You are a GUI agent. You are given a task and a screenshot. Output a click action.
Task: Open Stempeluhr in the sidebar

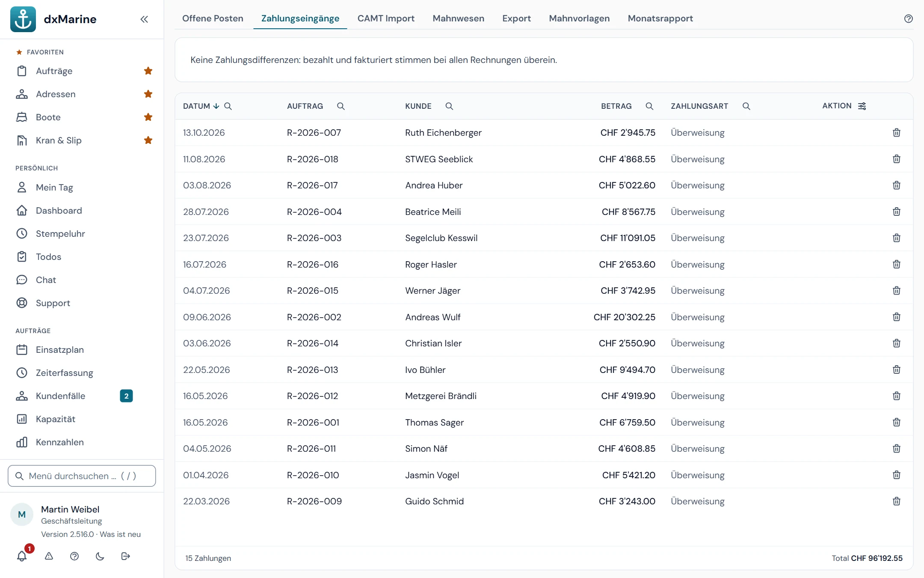81,234
